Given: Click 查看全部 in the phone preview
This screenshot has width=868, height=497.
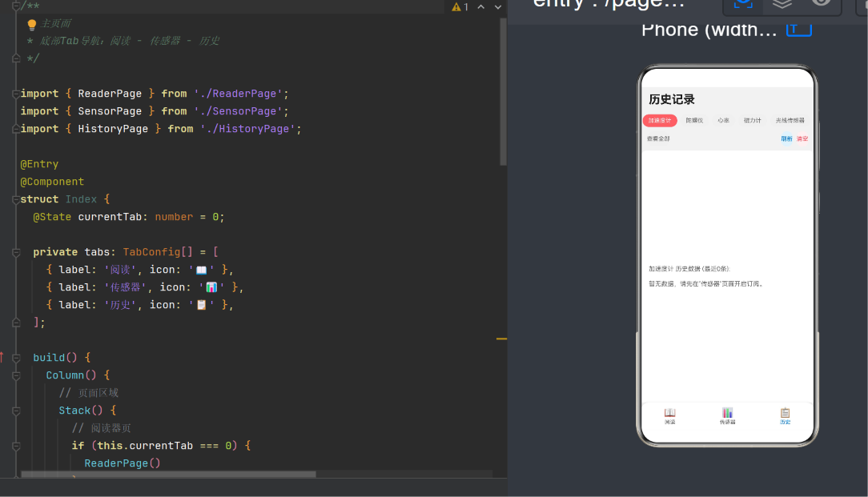Looking at the screenshot, I should pyautogui.click(x=658, y=139).
